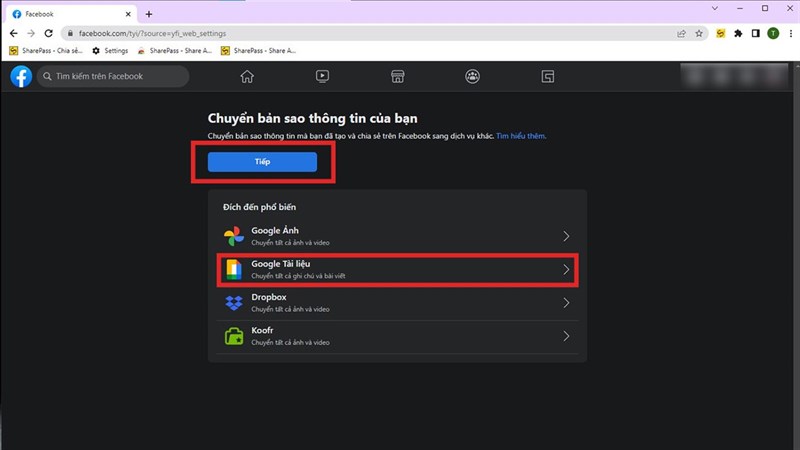Select the Google Ảnh destination text
The width and height of the screenshot is (800, 450).
point(275,231)
